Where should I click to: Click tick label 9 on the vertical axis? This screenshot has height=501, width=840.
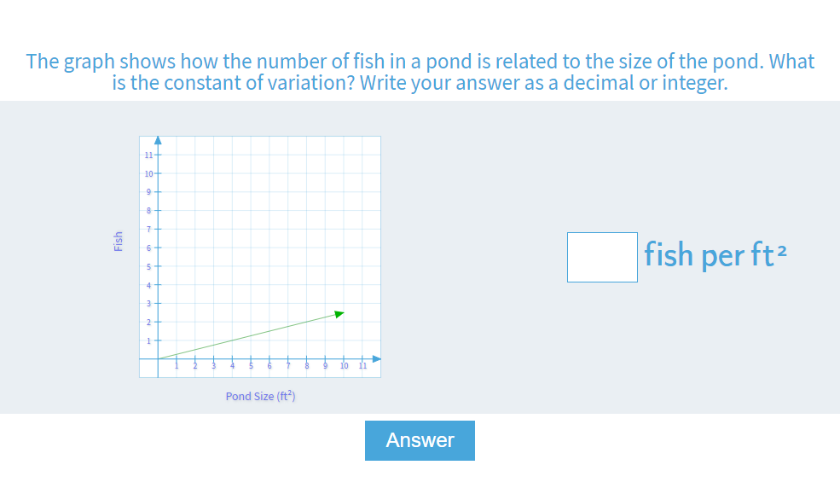(x=149, y=192)
